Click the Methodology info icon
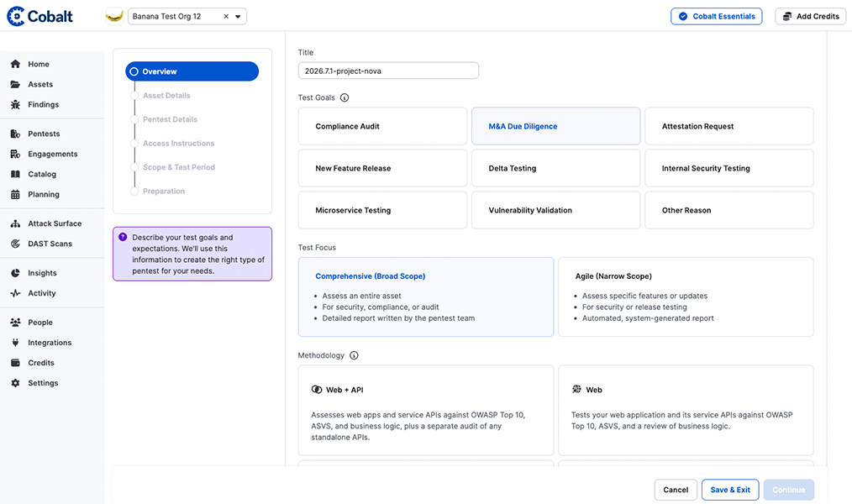This screenshot has width=852, height=504. tap(353, 355)
